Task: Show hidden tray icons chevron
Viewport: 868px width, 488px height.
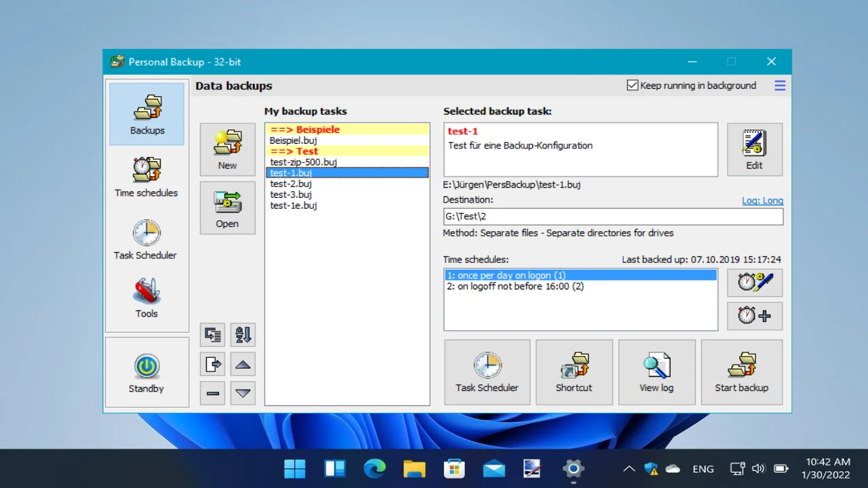Action: (629, 468)
